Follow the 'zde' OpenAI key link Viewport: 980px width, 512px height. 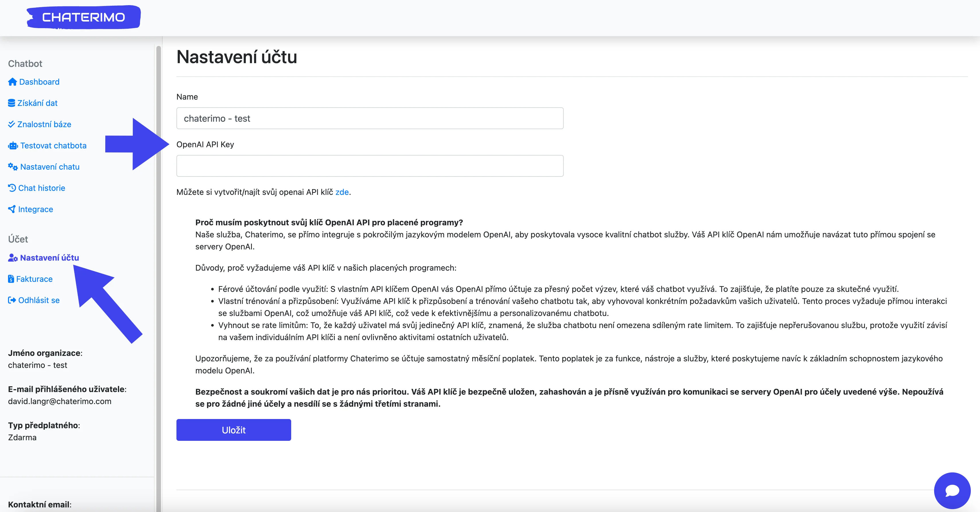342,192
